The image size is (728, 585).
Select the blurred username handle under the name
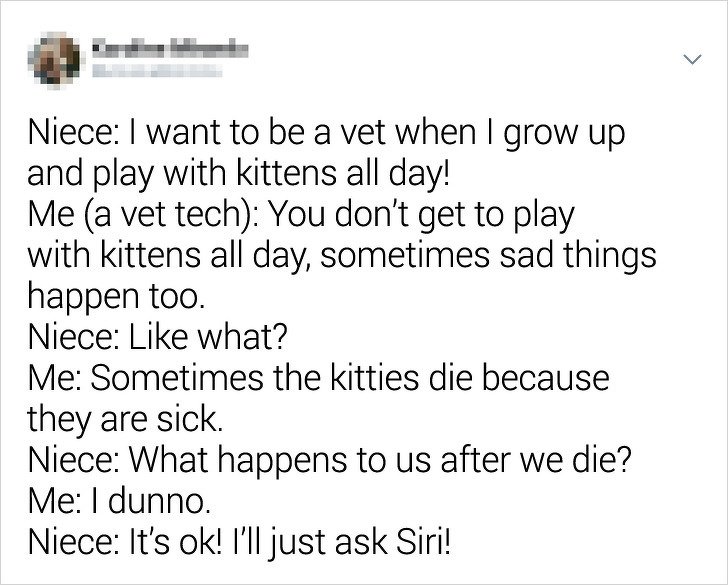(x=157, y=71)
